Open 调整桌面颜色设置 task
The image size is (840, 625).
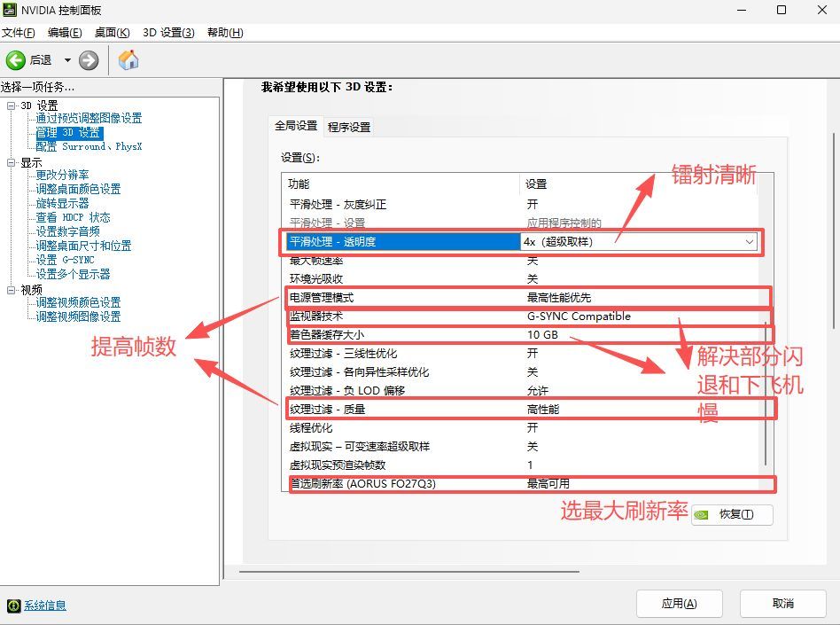click(78, 189)
